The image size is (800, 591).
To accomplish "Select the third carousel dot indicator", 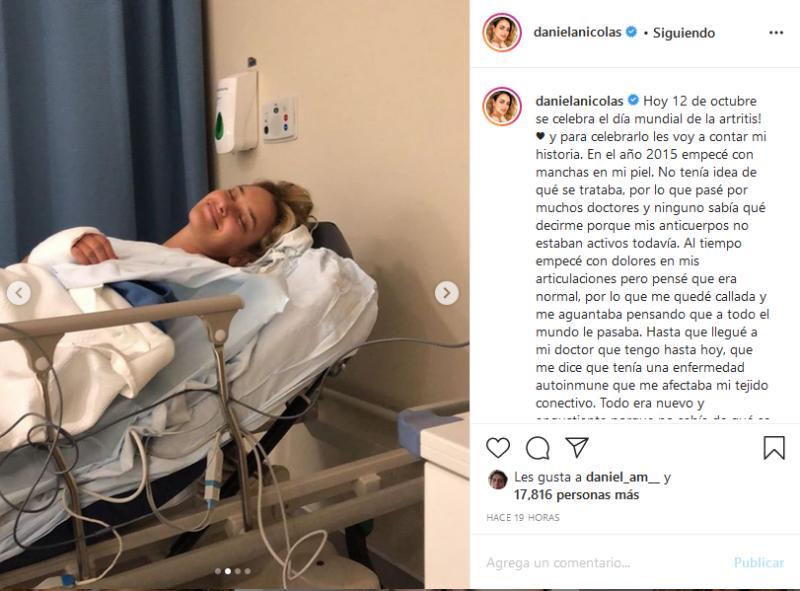I will [238, 571].
